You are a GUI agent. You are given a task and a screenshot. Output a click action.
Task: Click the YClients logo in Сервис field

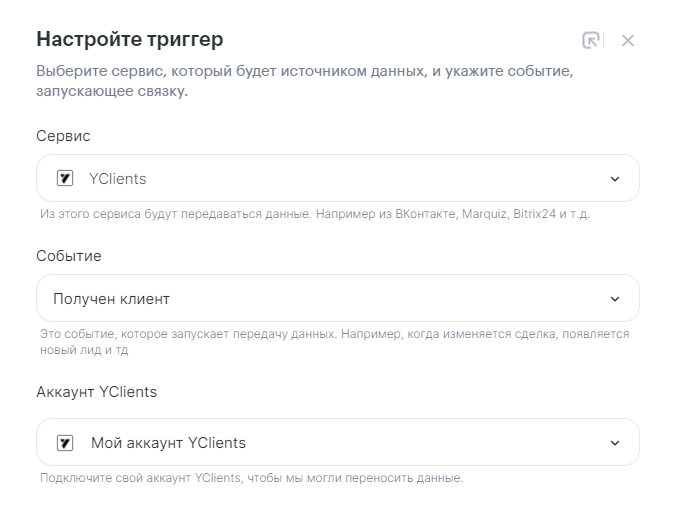pos(65,178)
